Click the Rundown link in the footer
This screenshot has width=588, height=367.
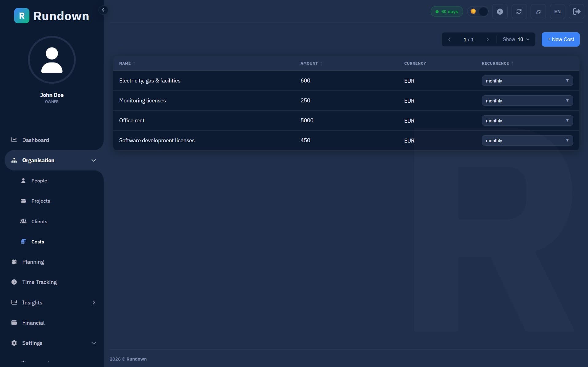136,359
